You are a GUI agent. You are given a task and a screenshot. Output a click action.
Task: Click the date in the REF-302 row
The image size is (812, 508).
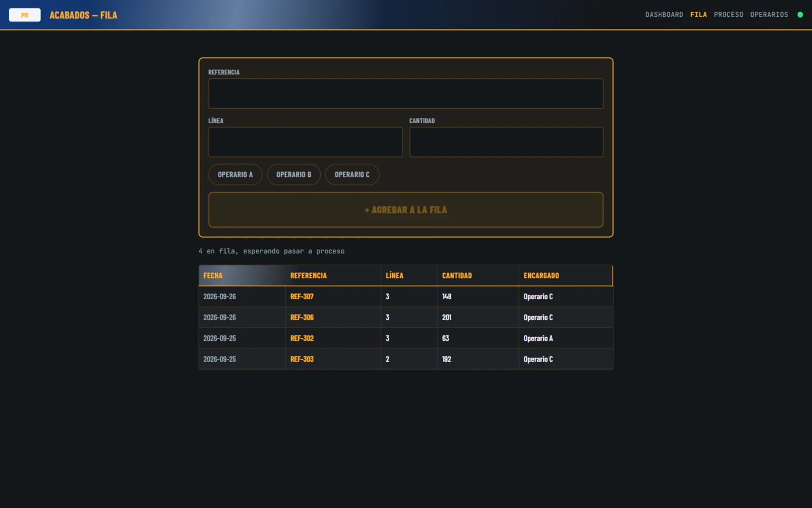coord(219,338)
